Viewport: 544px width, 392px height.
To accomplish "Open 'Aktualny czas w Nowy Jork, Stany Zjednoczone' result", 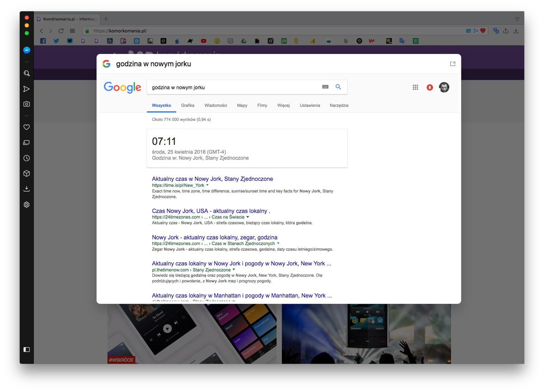I will coord(212,179).
